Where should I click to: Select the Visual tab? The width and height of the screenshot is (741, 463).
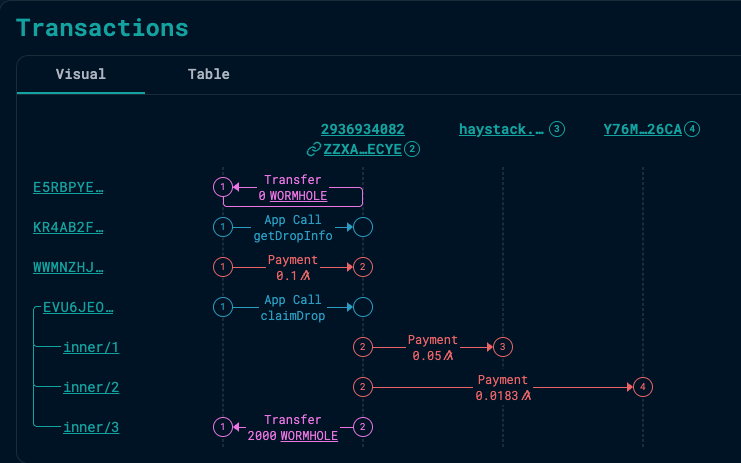tap(81, 74)
